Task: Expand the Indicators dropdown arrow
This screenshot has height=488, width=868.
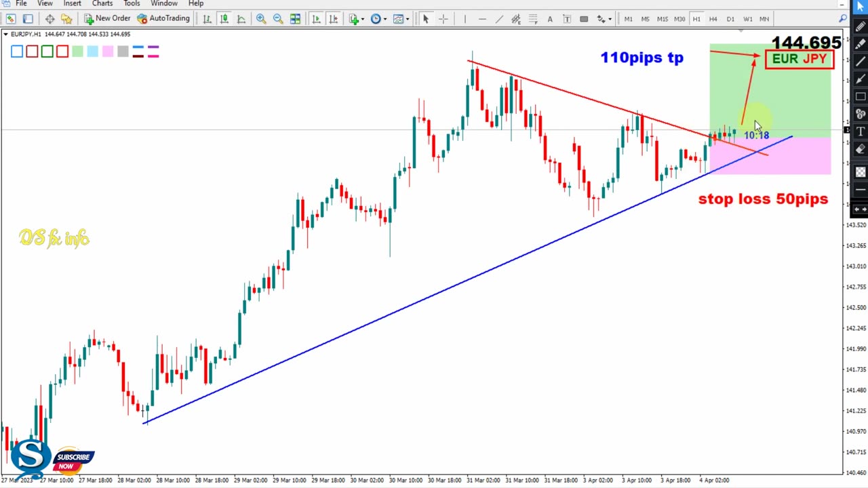Action: pyautogui.click(x=363, y=19)
